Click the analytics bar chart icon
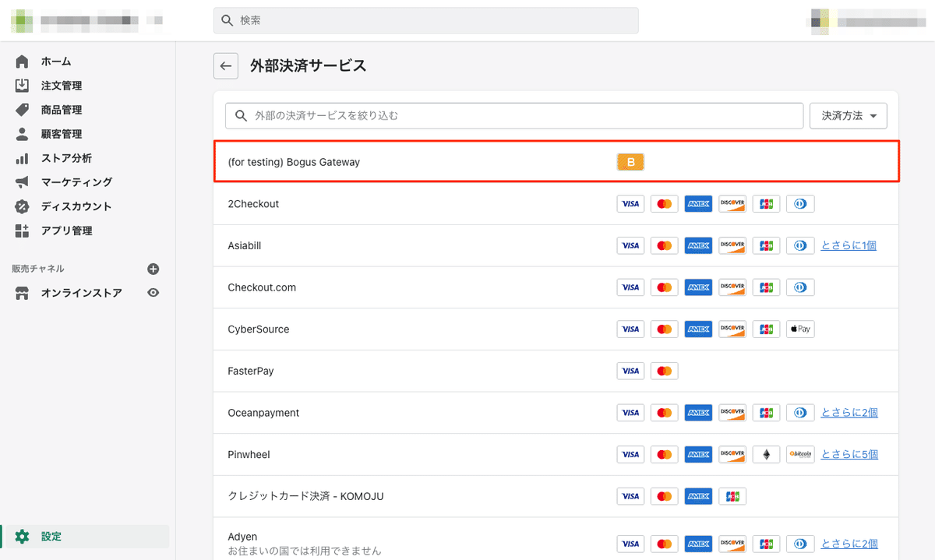Viewport: 935px width, 560px height. (22, 158)
